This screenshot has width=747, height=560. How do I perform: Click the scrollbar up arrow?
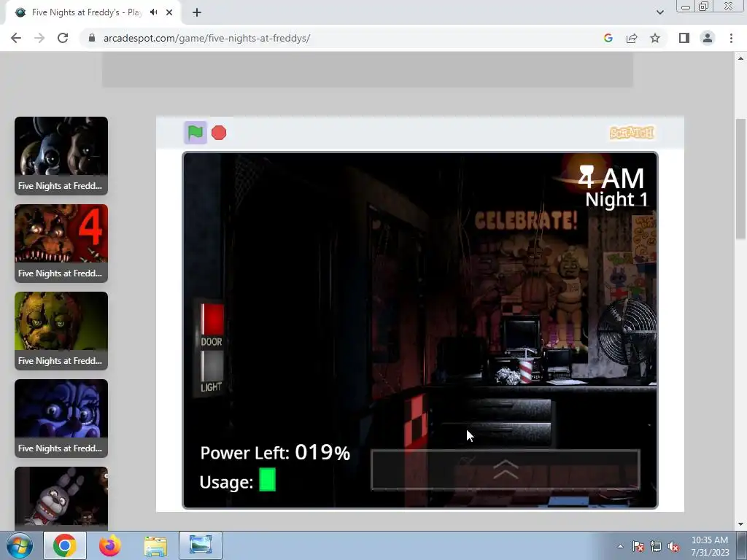pyautogui.click(x=740, y=58)
